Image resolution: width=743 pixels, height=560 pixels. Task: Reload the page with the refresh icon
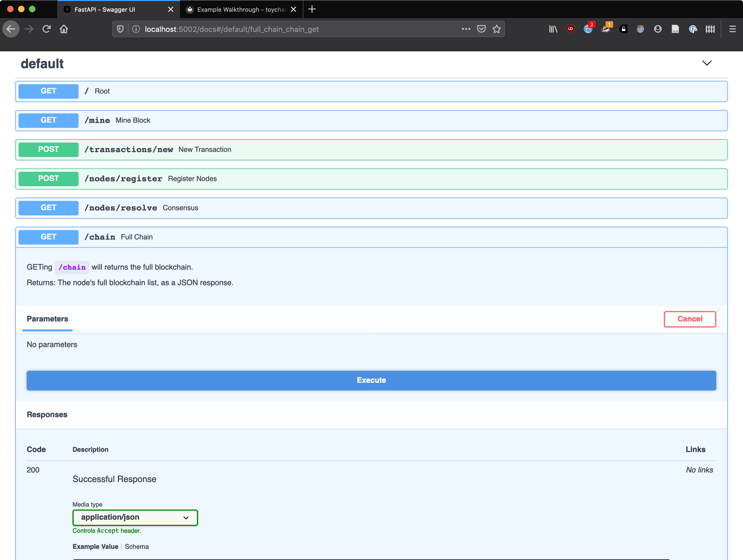click(x=46, y=29)
